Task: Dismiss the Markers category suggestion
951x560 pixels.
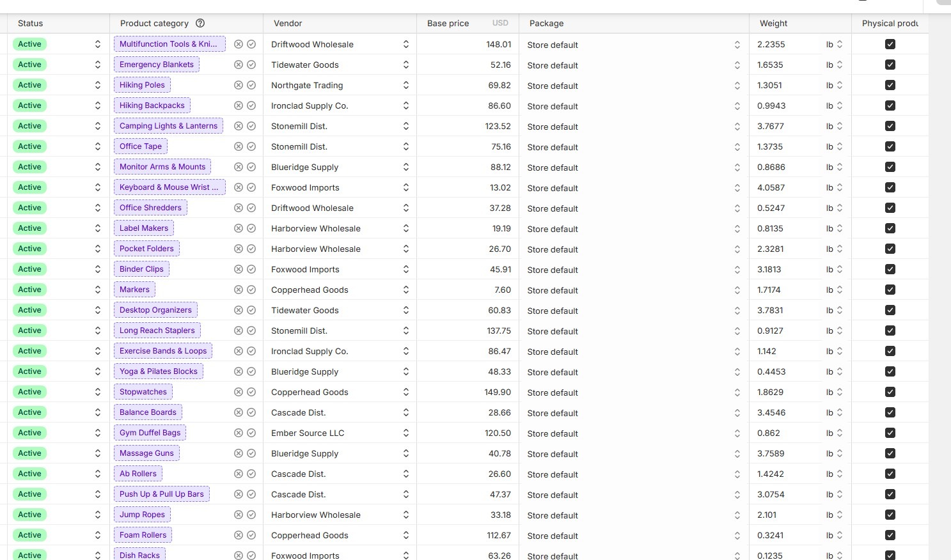Action: coord(239,290)
